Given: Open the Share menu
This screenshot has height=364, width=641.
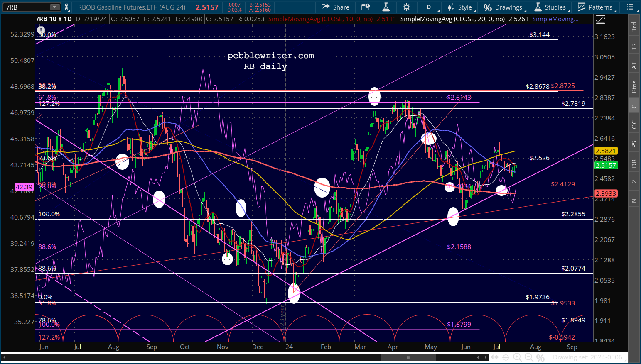Looking at the screenshot, I should [336, 7].
